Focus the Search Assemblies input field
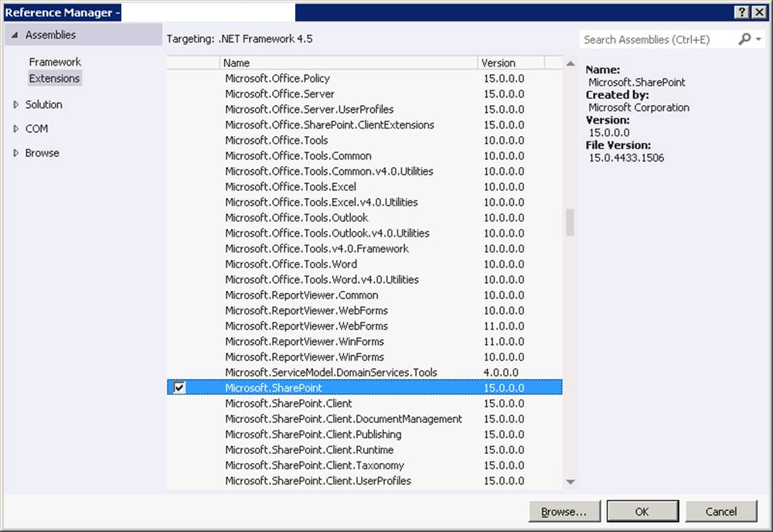The height and width of the screenshot is (532, 773). point(656,39)
